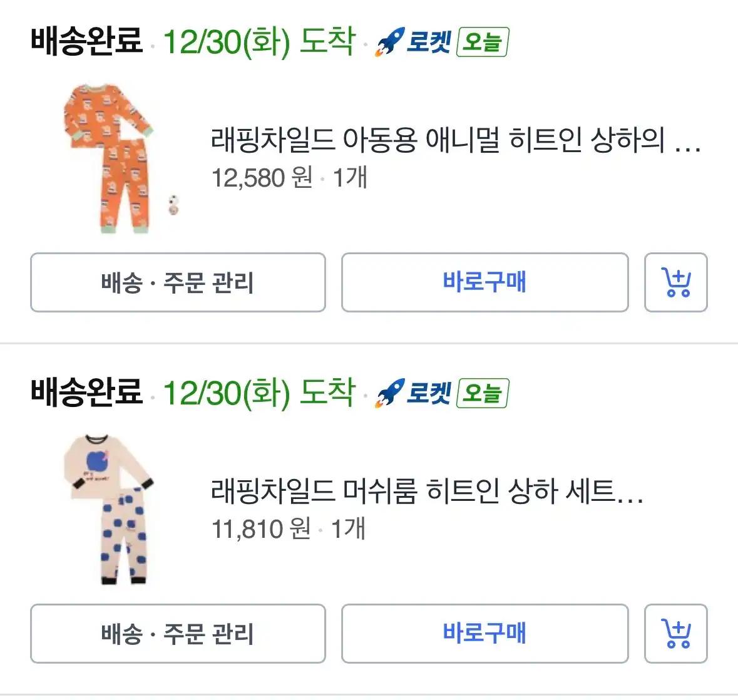
Task: Select the blue rocket logo next to the first arrival date
Action: click(388, 43)
